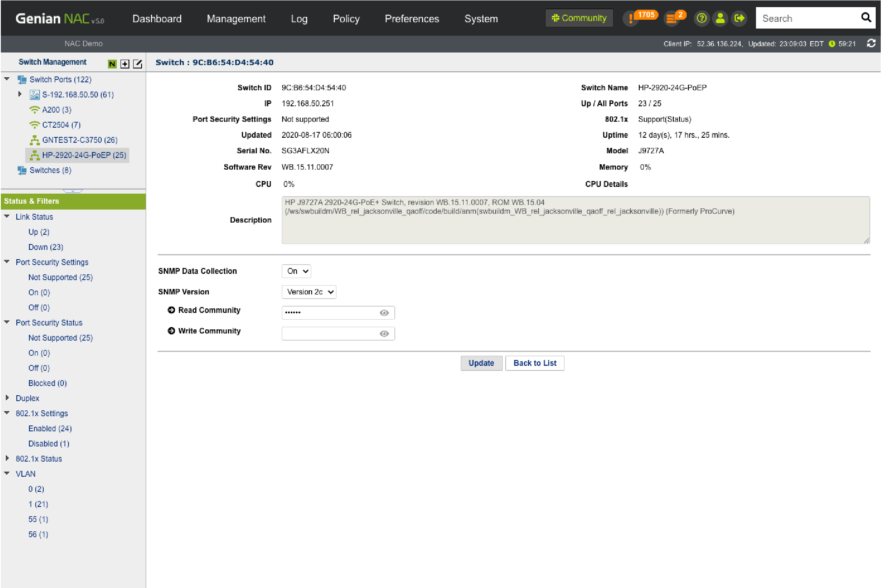
Task: Click the logout arrow icon
Action: [x=739, y=18]
